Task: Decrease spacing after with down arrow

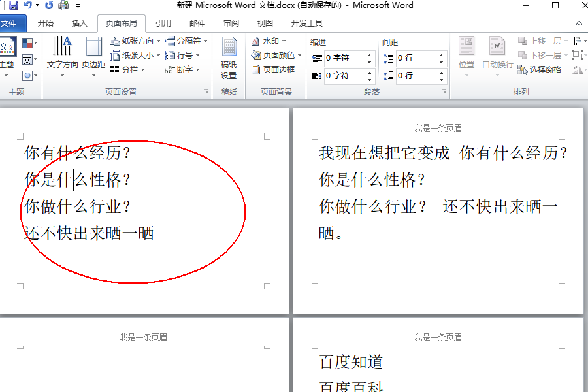Action: click(442, 80)
